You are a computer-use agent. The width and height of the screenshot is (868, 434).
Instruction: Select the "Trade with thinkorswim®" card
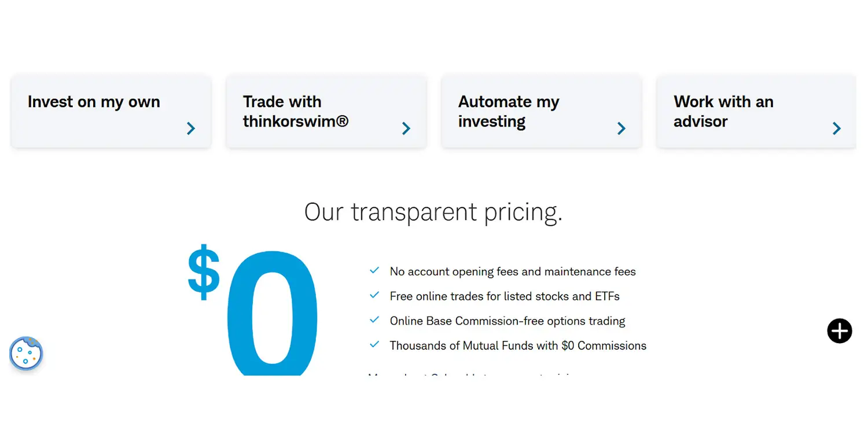[x=326, y=111]
